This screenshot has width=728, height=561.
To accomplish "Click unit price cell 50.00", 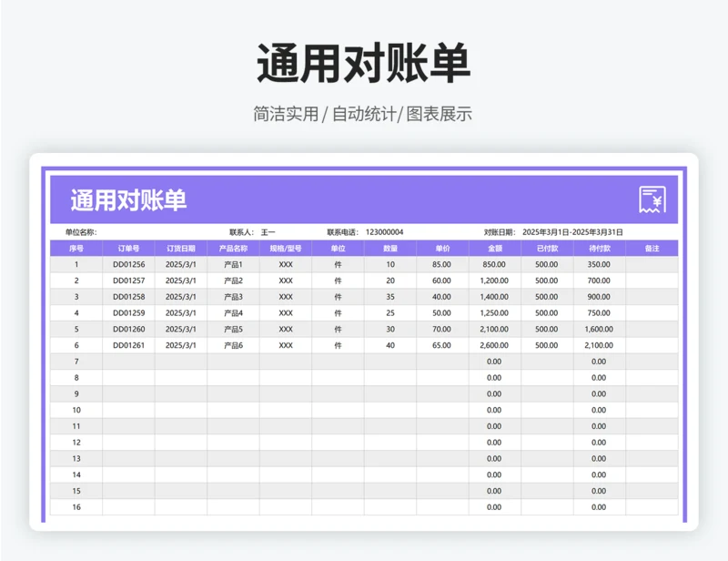I will point(441,312).
